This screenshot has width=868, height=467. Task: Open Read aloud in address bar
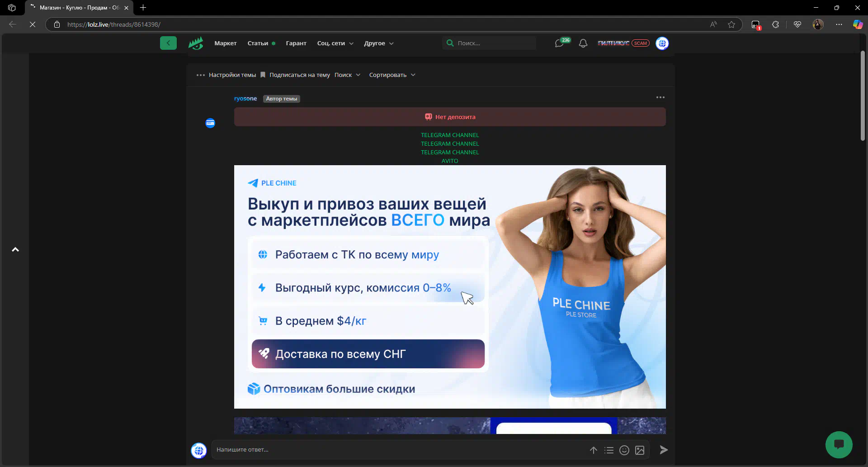click(713, 24)
